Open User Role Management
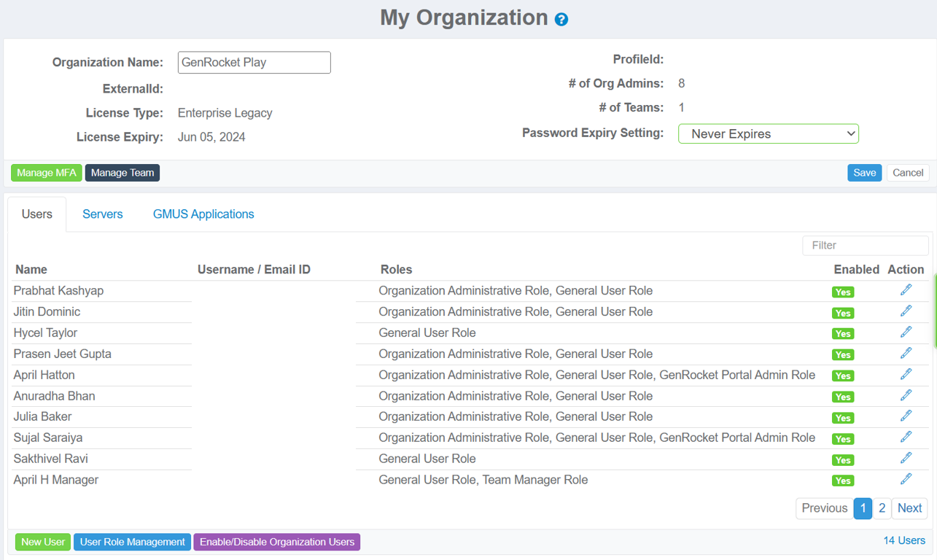Viewport: 937px width, 560px height. pyautogui.click(x=133, y=542)
